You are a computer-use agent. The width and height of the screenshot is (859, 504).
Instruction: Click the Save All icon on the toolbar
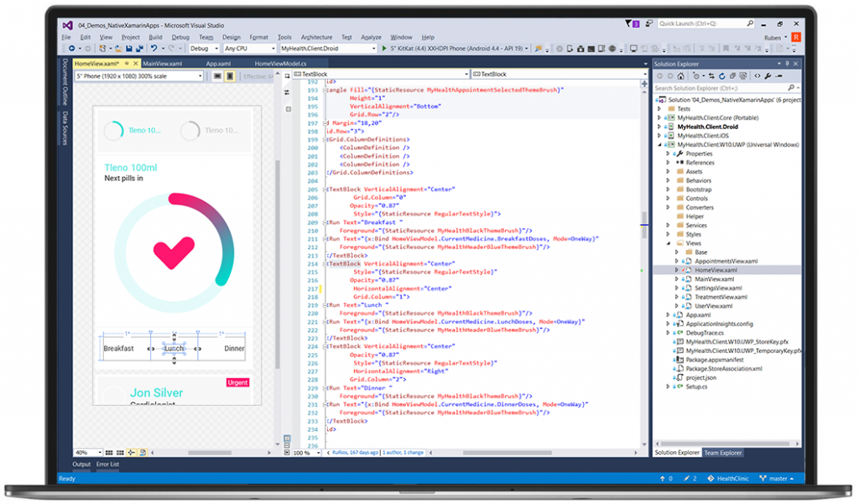[139, 49]
